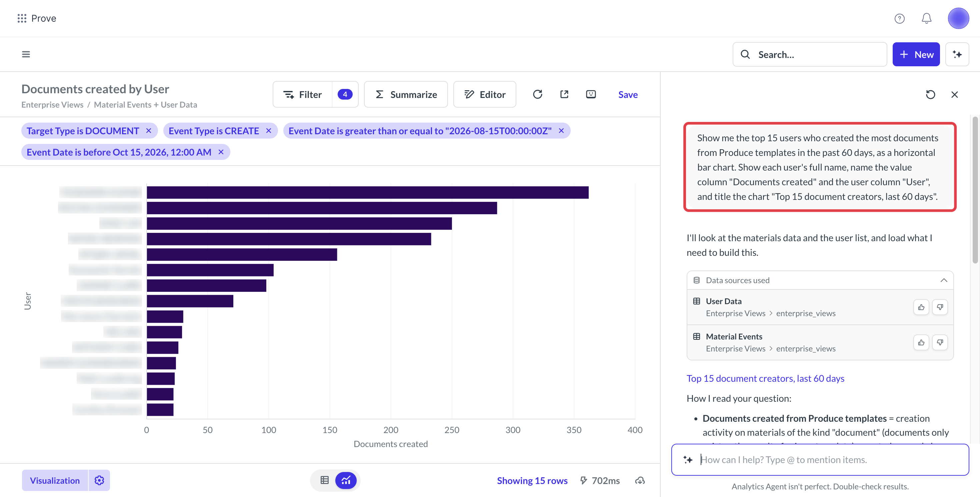Viewport: 980px width, 497px height.
Task: Open the notifications bell
Action: point(926,18)
